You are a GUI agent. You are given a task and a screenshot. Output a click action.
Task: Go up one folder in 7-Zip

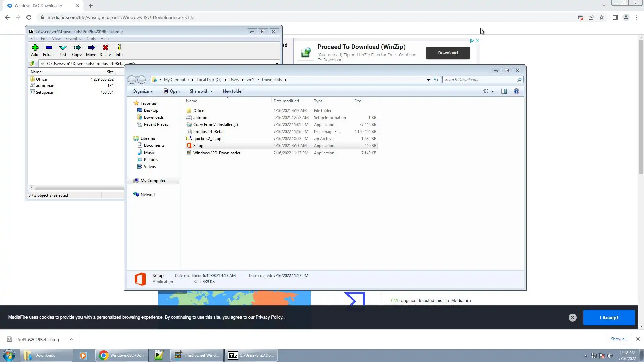tap(32, 63)
